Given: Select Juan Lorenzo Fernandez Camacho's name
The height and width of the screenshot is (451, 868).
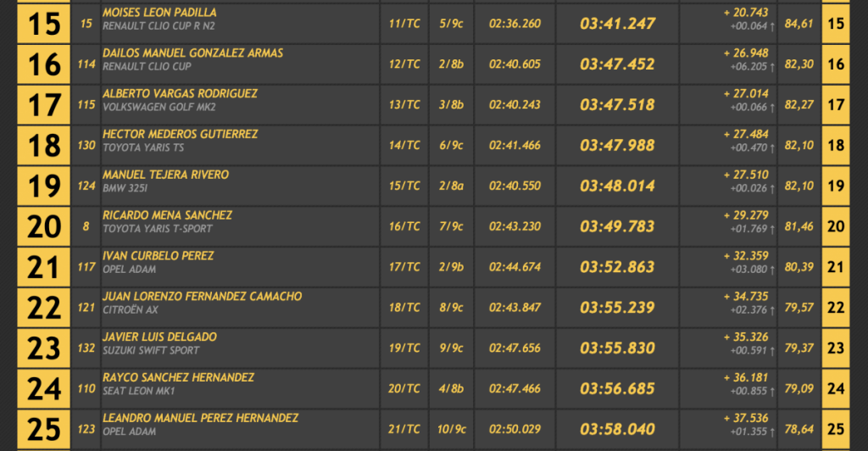Looking at the screenshot, I should (x=202, y=297).
